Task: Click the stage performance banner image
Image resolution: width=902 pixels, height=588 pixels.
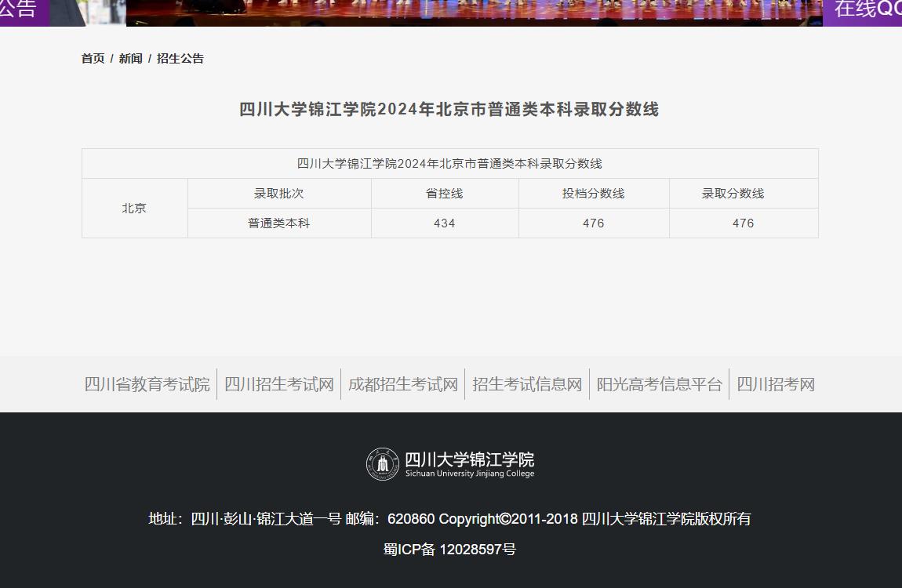Action: [471, 11]
